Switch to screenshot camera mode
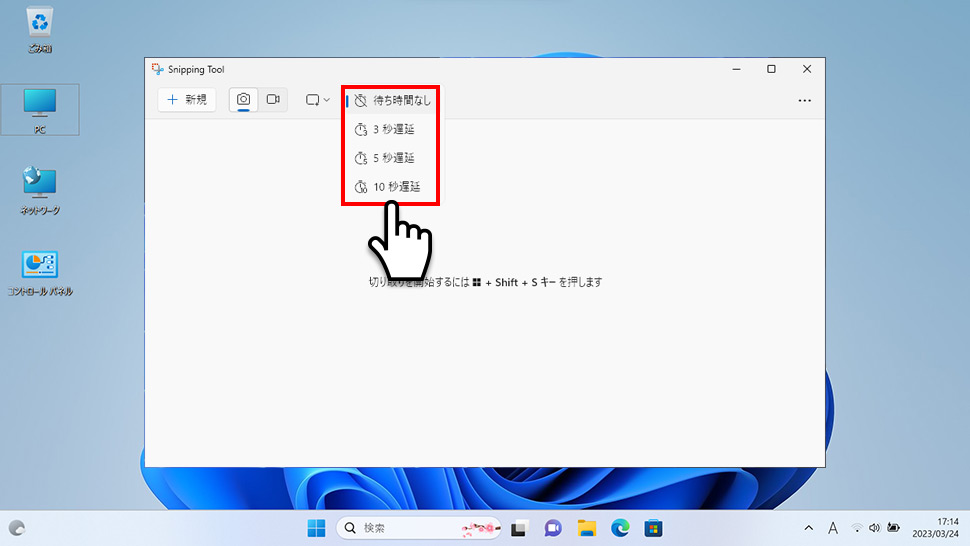The image size is (970, 546). (x=244, y=100)
